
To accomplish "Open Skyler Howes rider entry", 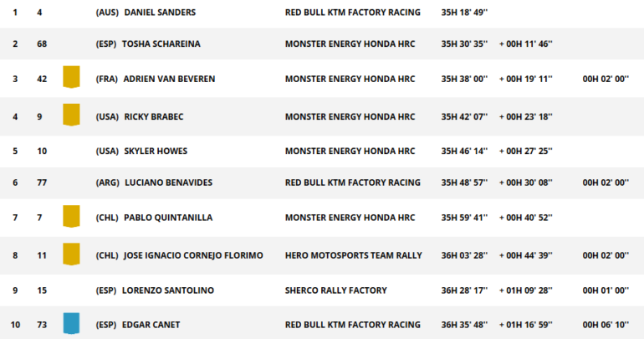I will (x=156, y=152).
